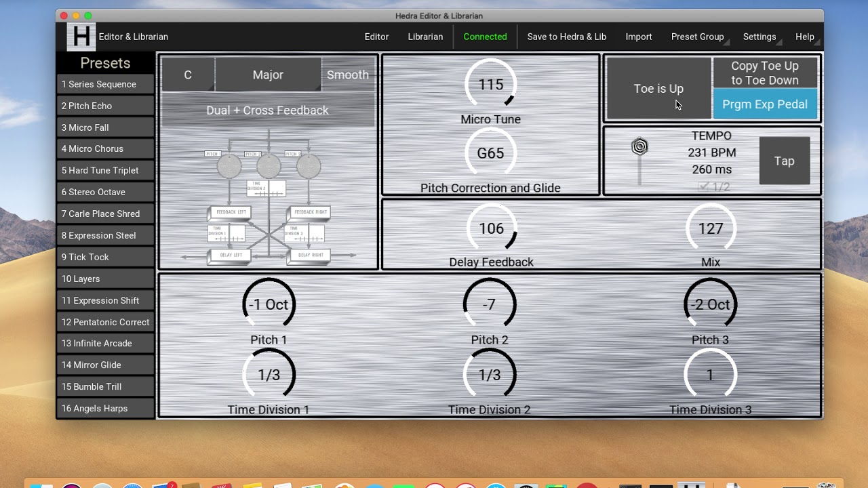
Task: Select preset 1 Series Sequence
Action: (x=106, y=84)
